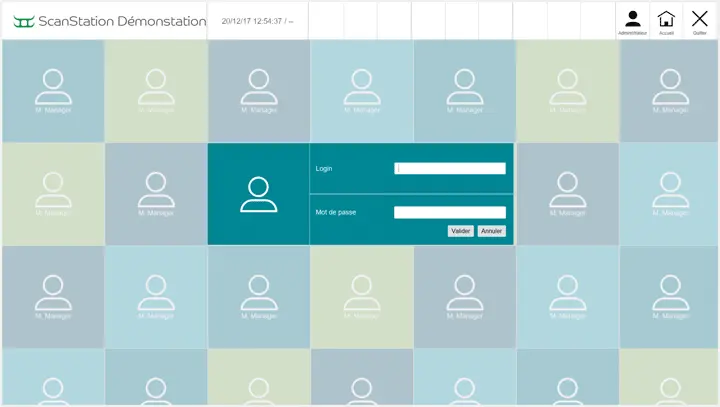
Task: Click the date and time display
Action: (257, 21)
